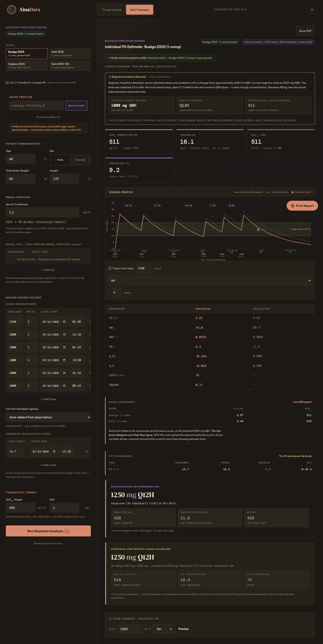This screenshot has height=644, width=323.
Task: Add a new dose row
Action: coord(48,399)
